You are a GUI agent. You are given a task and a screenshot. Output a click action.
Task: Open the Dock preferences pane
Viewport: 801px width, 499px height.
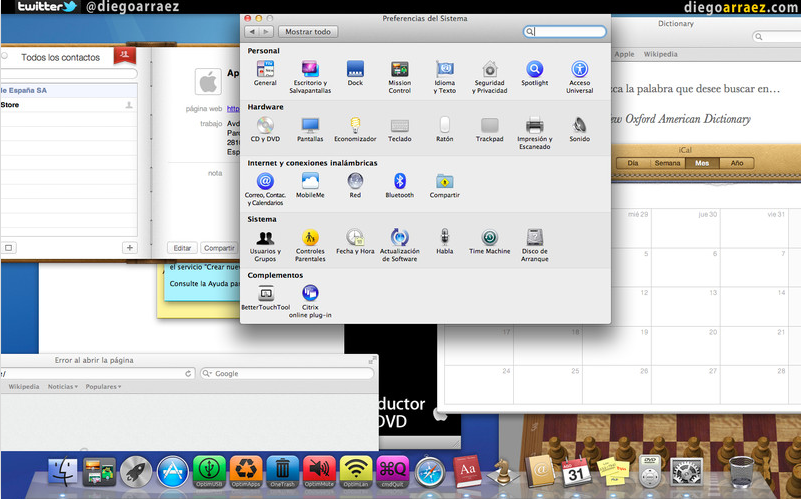(x=355, y=73)
